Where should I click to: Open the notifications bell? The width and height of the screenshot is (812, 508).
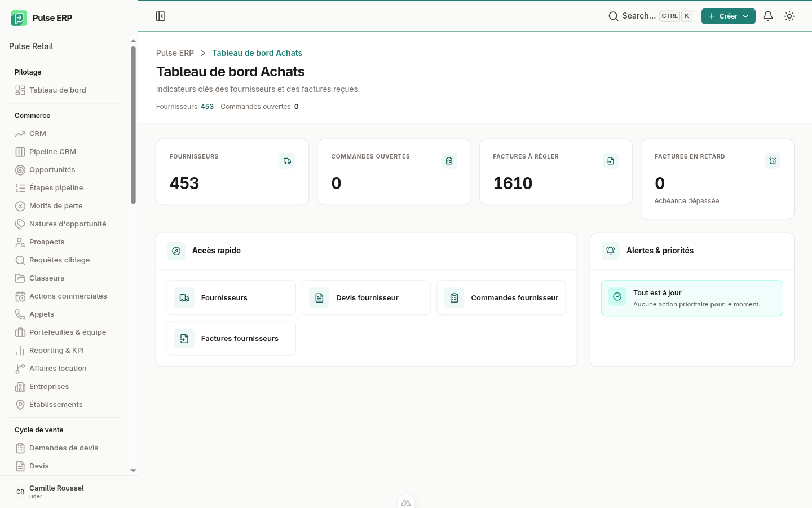[768, 16]
